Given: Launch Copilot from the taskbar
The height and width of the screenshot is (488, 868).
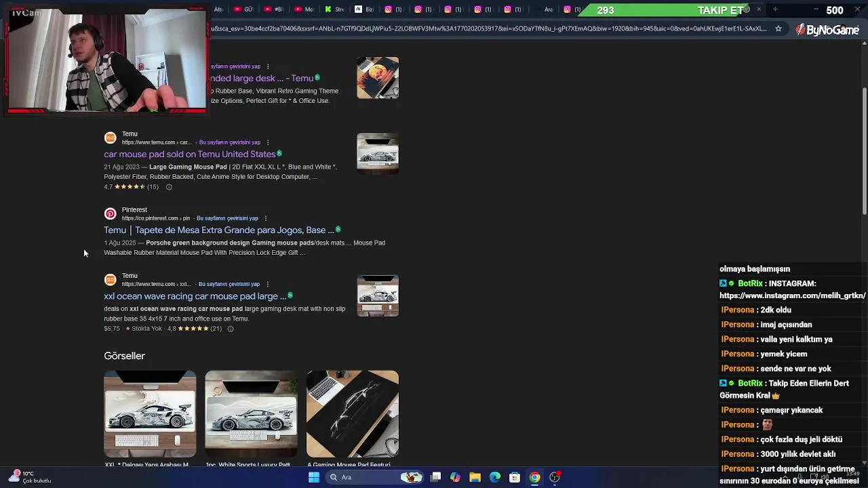Looking at the screenshot, I should (x=455, y=477).
